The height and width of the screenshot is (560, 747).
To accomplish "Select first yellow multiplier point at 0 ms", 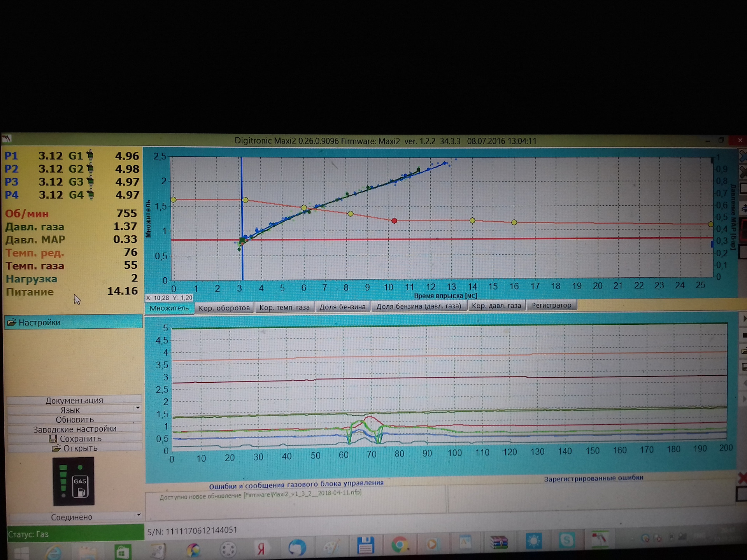I will [174, 199].
